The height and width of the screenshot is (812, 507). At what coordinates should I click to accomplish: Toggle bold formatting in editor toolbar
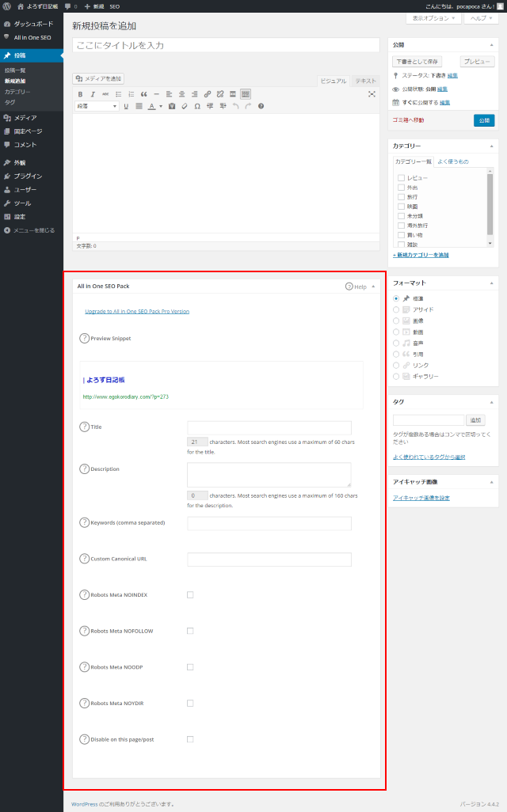[80, 94]
